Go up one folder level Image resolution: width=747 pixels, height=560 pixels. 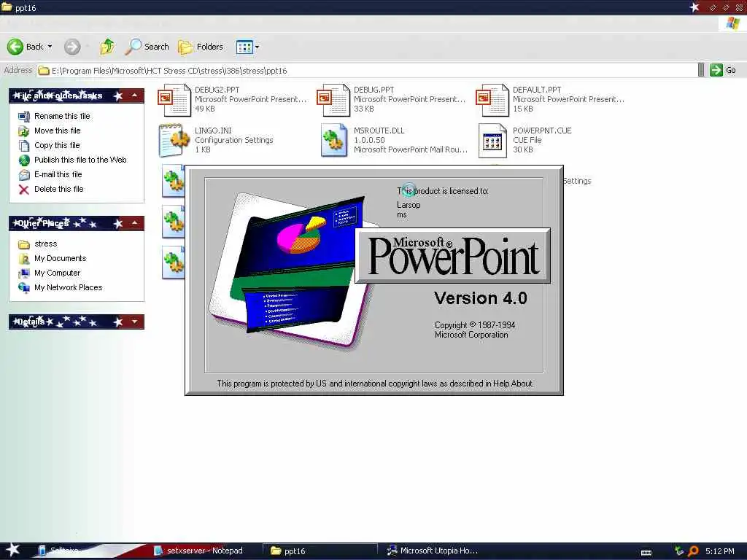[107, 47]
